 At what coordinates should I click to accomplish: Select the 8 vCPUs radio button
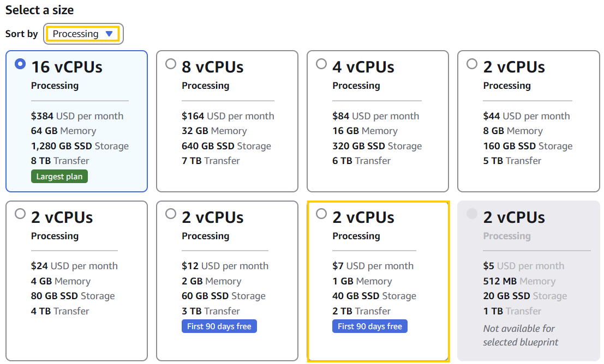tap(171, 64)
